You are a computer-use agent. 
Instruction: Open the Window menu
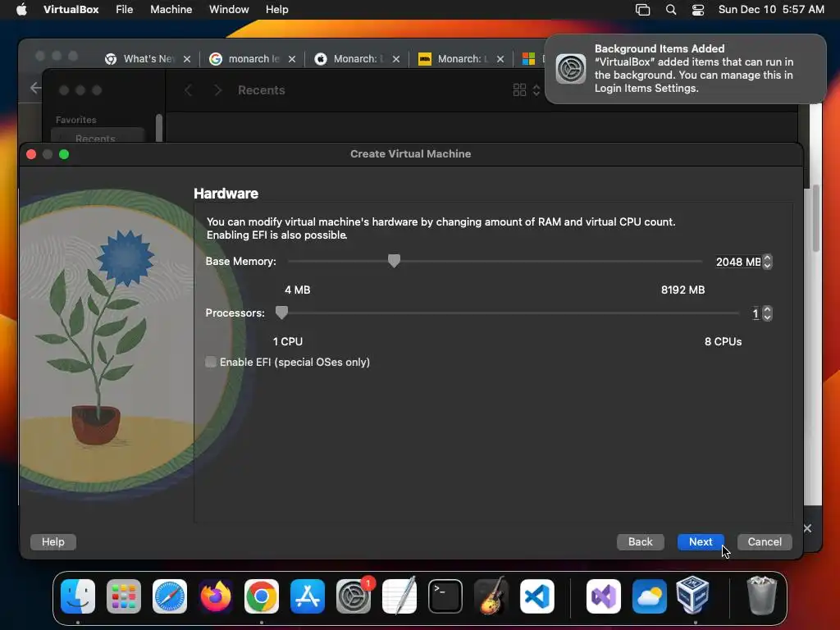coord(229,9)
